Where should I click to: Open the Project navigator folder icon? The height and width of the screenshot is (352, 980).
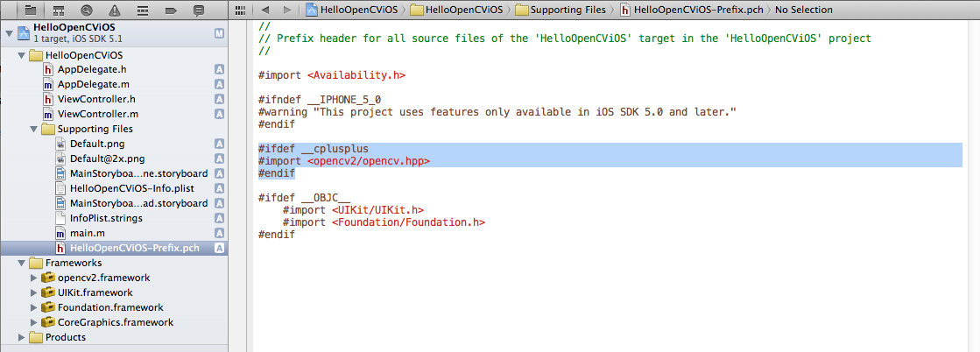[32, 11]
